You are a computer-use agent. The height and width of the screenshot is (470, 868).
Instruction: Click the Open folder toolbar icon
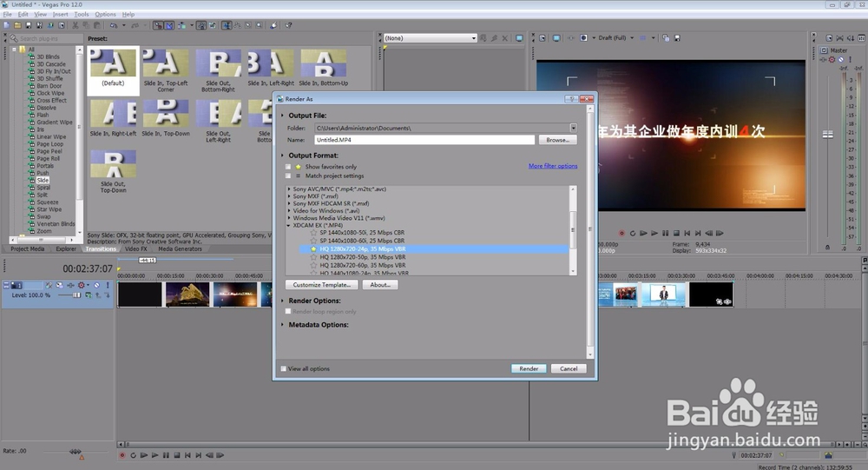17,25
